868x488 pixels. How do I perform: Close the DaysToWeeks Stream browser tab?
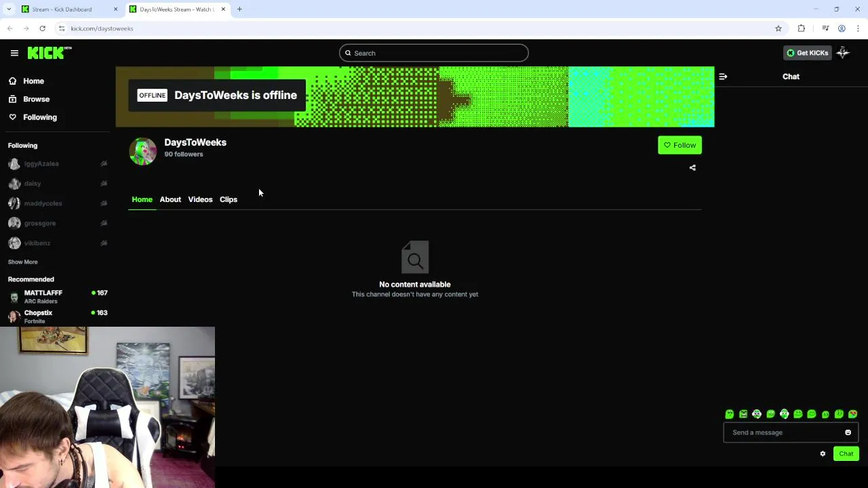pyautogui.click(x=223, y=9)
